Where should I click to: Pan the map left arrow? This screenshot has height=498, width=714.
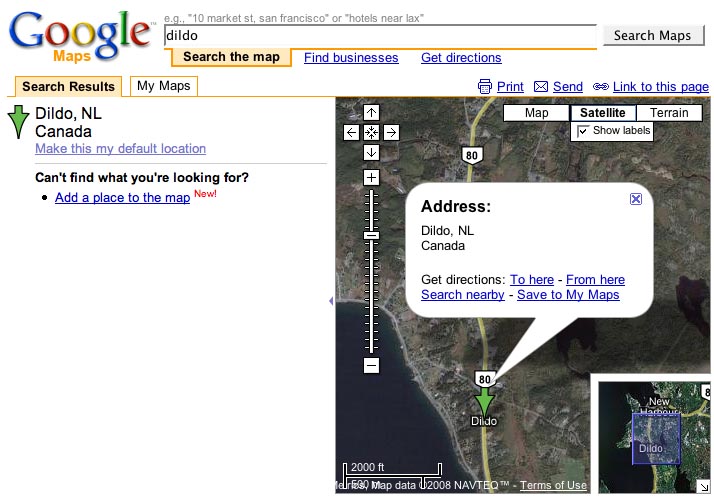click(x=351, y=132)
